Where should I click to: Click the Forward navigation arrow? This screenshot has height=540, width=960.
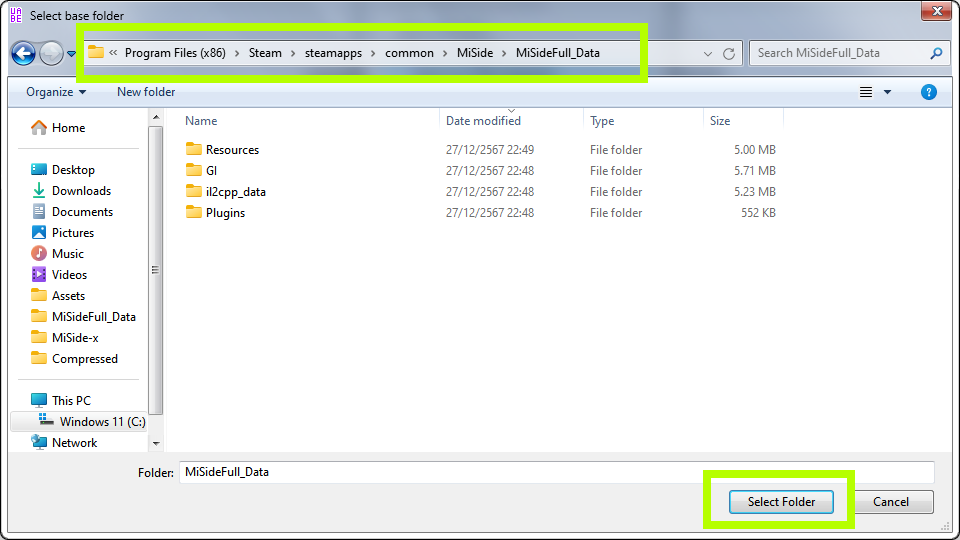(x=51, y=53)
